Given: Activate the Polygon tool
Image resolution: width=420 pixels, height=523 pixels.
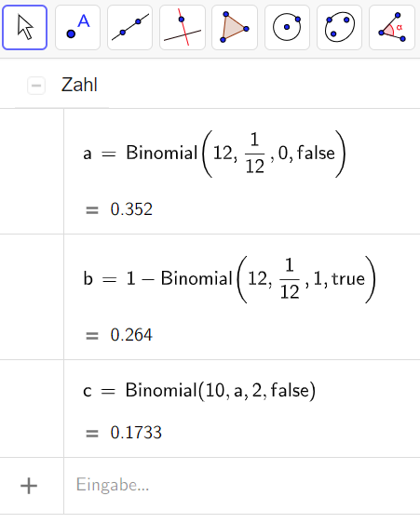Looking at the screenshot, I should point(235,28).
